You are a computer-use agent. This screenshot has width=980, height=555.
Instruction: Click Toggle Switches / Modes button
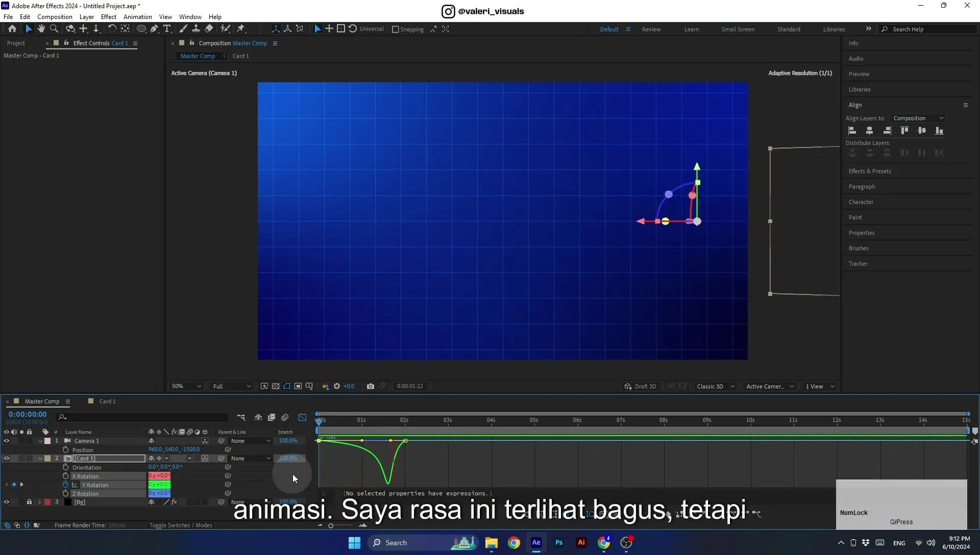pos(181,525)
